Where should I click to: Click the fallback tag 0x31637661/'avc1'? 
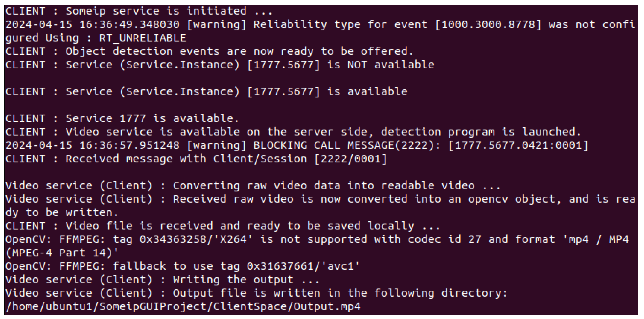point(303,266)
